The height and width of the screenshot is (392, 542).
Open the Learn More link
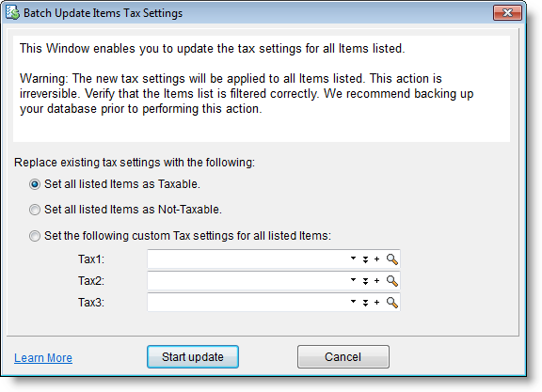point(43,358)
